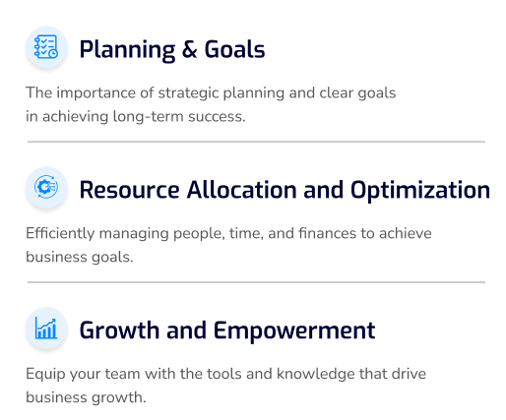The height and width of the screenshot is (420, 506).
Task: Click the word 'Optimization' in the heading
Action: [420, 190]
